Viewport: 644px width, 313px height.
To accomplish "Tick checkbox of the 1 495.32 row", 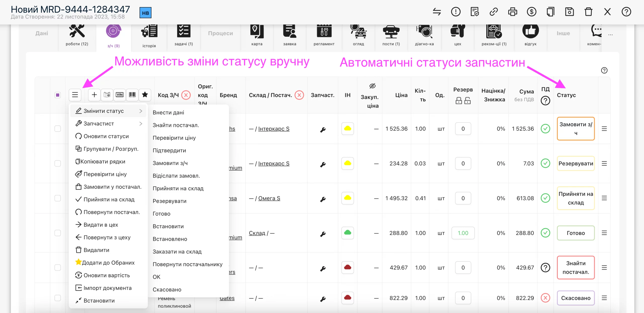I will 58,198.
